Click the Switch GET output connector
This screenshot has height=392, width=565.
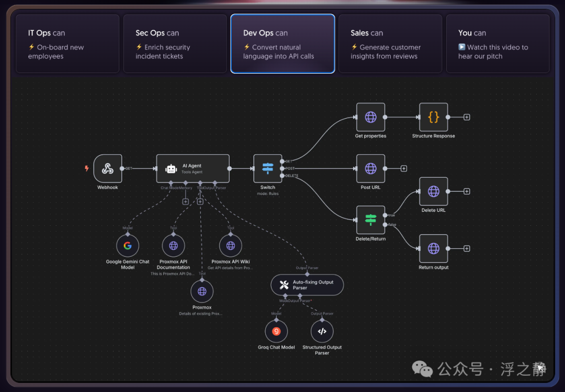(x=282, y=162)
